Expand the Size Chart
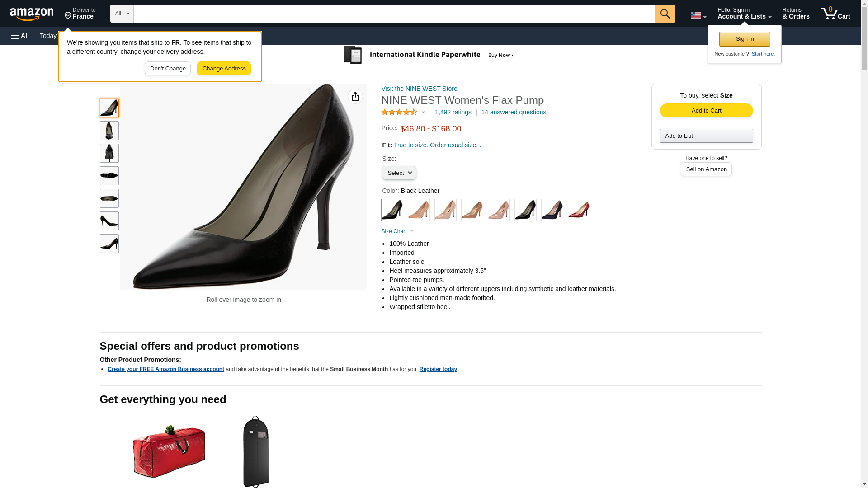868x488 pixels. [x=397, y=231]
